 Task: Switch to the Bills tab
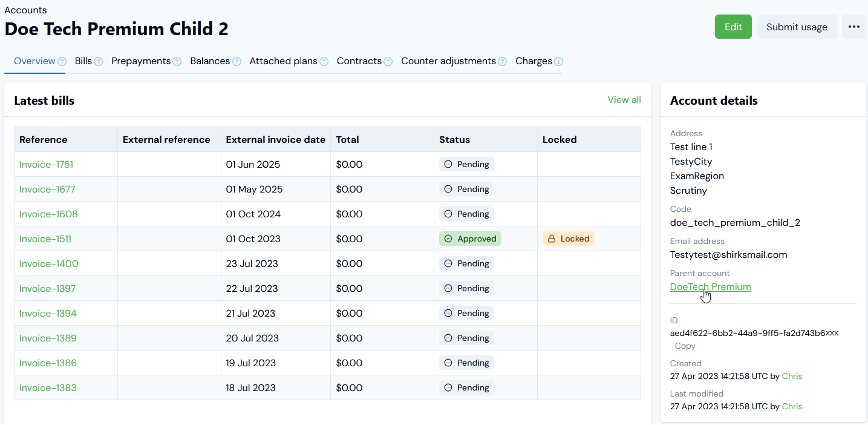tap(83, 61)
